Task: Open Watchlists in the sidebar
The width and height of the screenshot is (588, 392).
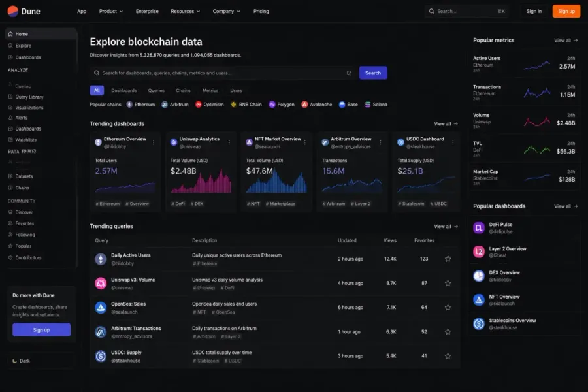Action: tap(26, 140)
